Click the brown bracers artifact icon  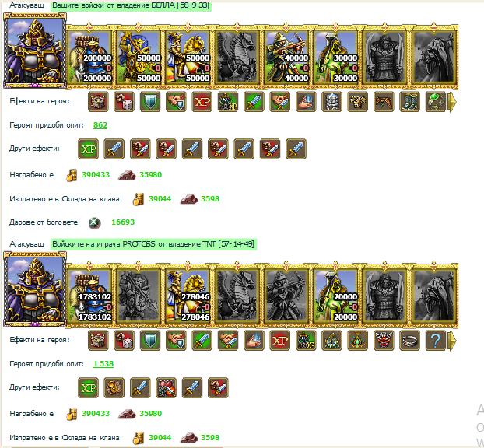point(384,102)
